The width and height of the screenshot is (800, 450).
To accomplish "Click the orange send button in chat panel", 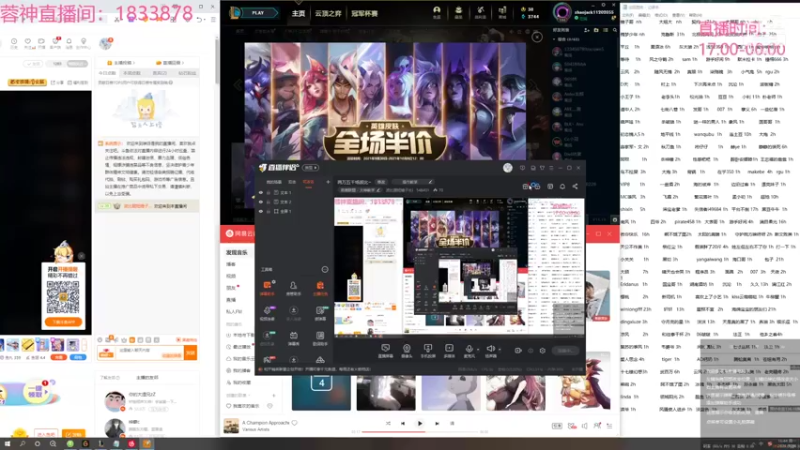I will click(190, 353).
